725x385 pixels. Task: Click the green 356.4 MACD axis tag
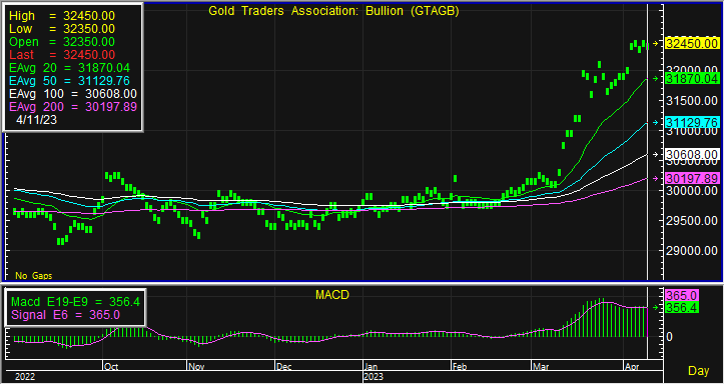click(x=682, y=308)
